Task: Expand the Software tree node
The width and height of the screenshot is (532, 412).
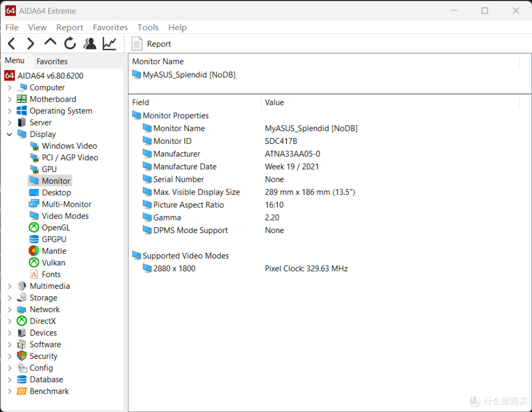Action: 9,344
